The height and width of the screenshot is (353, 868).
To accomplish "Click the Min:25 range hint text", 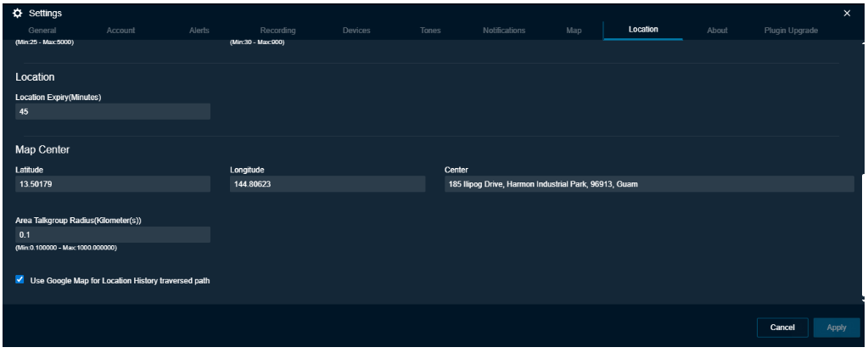I will pos(44,42).
